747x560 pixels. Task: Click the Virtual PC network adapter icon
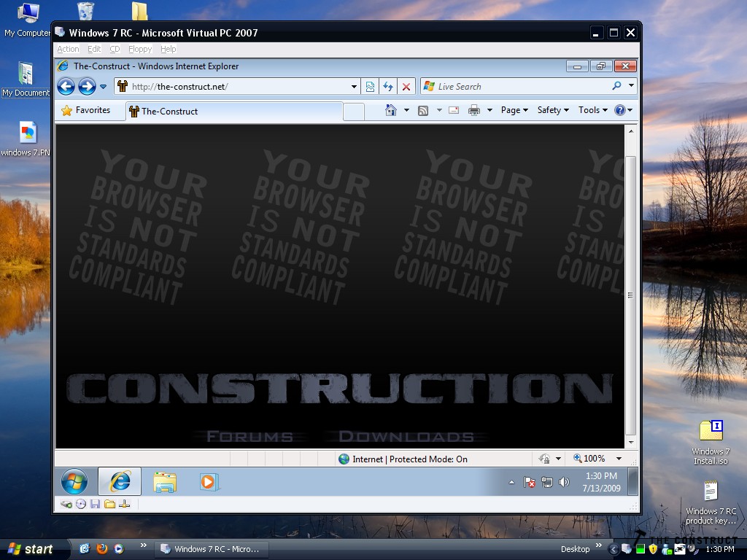coord(124,504)
